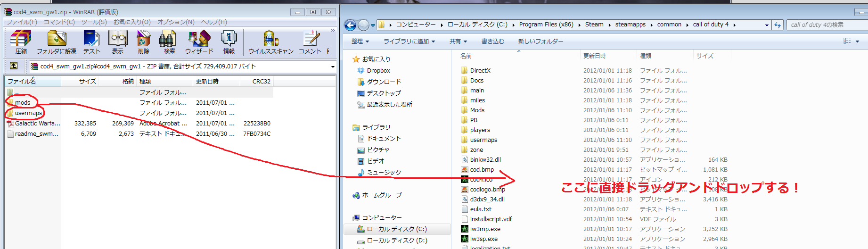Open address bar history dropdown arrow

pos(767,25)
